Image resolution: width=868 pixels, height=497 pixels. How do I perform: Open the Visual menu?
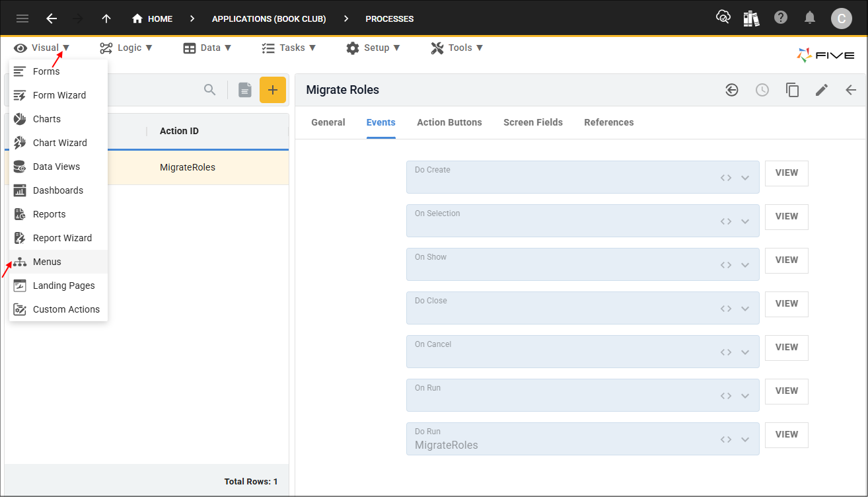(x=42, y=48)
